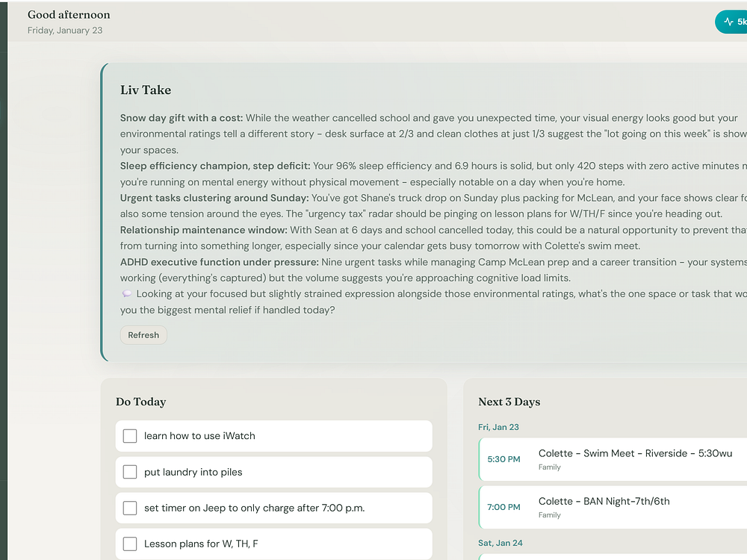Click the 5:30 PM time label
The width and height of the screenshot is (747, 560).
point(503,459)
